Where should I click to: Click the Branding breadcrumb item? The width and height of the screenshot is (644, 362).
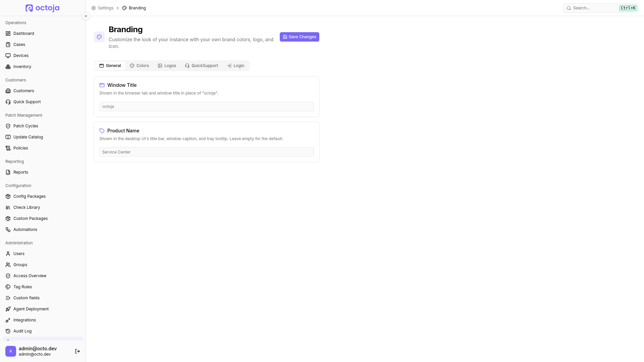click(134, 8)
